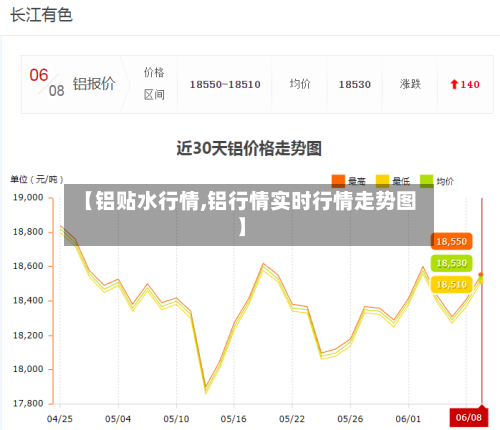Click the 05/16 x-axis label
500x430 pixels.
[233, 419]
